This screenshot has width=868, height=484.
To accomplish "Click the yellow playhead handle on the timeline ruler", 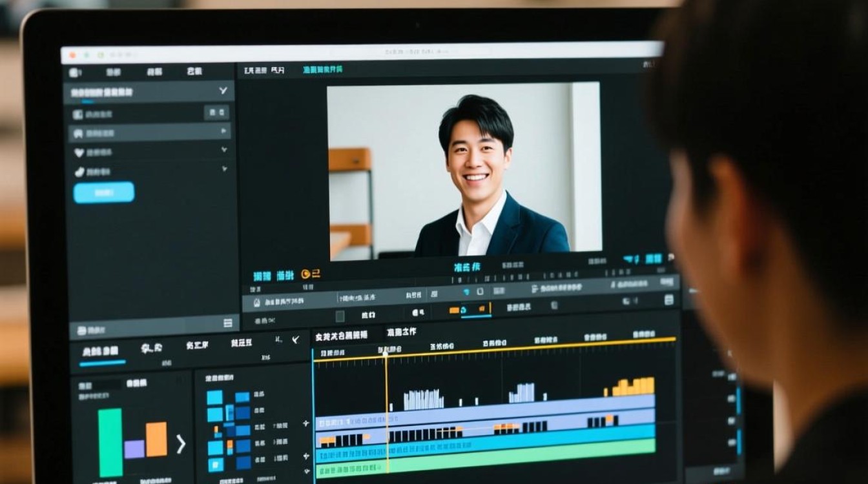I will point(386,353).
